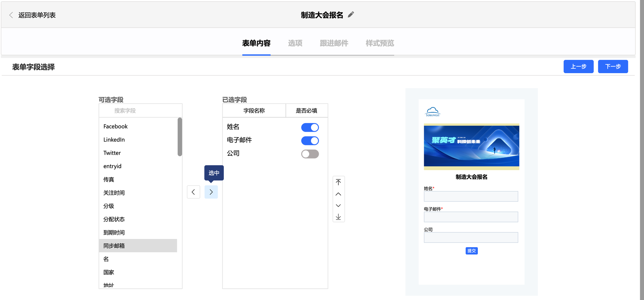Viewport: 644px width, 300px height.
Task: Click the back arrow beside 返回表单列表
Action: 11,15
